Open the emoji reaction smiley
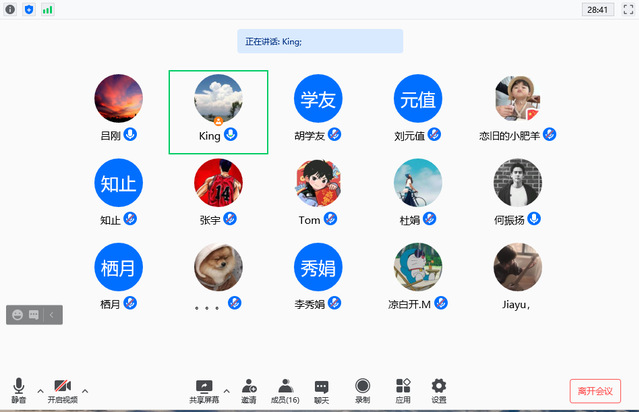 point(18,314)
